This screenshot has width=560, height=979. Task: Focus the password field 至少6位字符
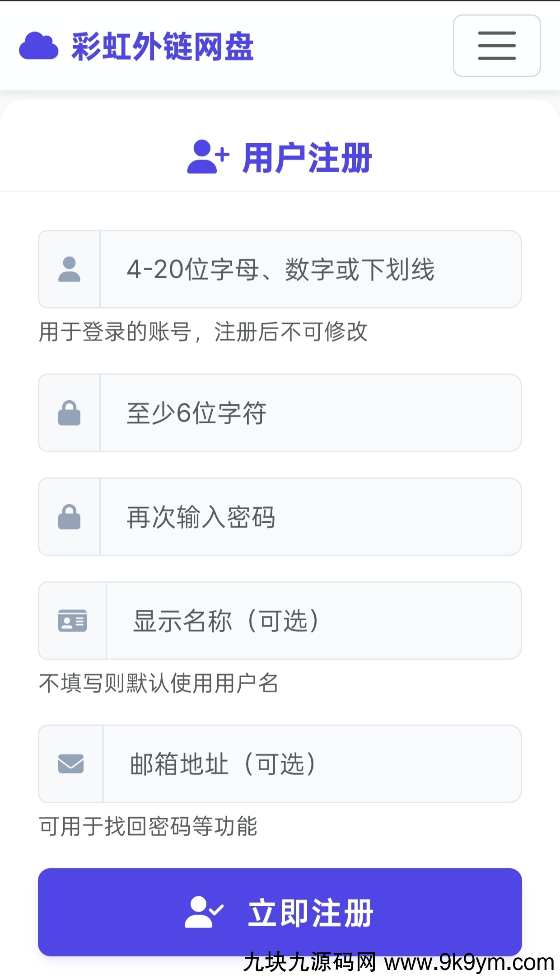(x=310, y=413)
